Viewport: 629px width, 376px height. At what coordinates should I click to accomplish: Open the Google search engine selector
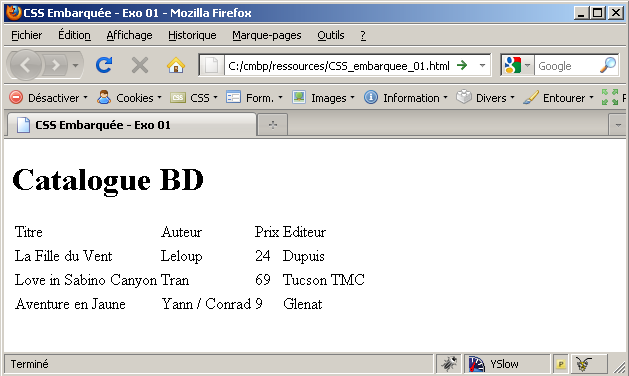coord(517,65)
